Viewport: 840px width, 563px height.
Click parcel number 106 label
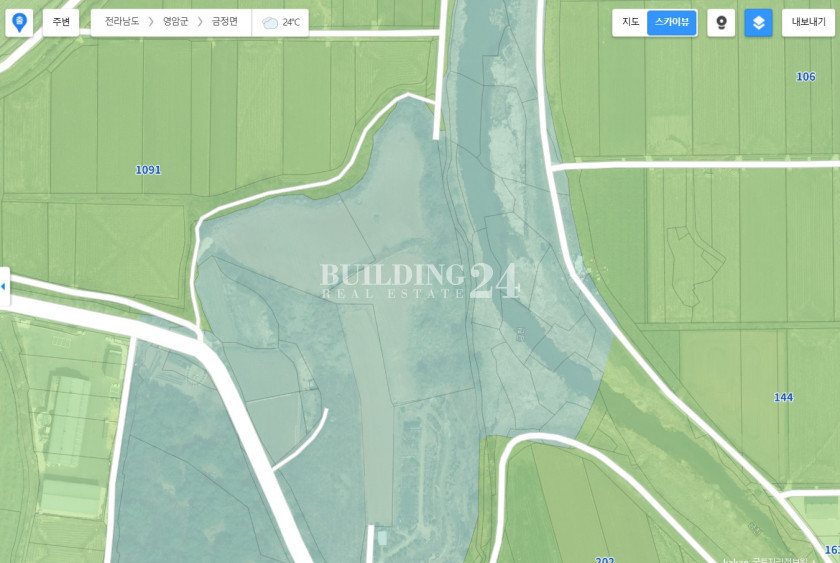806,77
